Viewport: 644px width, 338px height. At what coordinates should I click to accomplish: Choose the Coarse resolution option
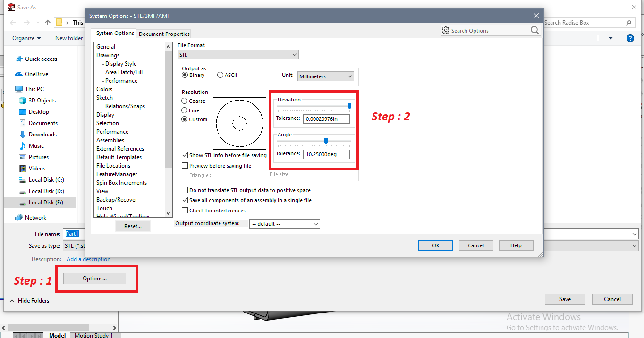[185, 101]
